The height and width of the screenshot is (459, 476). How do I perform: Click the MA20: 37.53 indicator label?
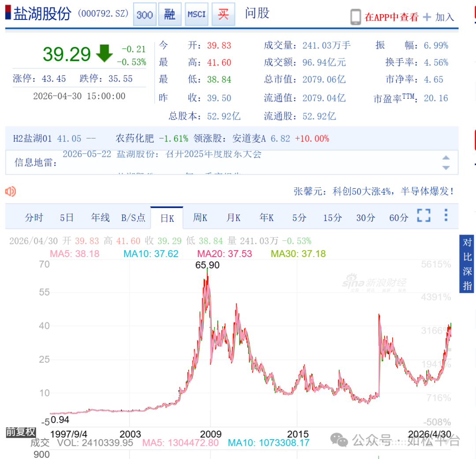coord(225,254)
